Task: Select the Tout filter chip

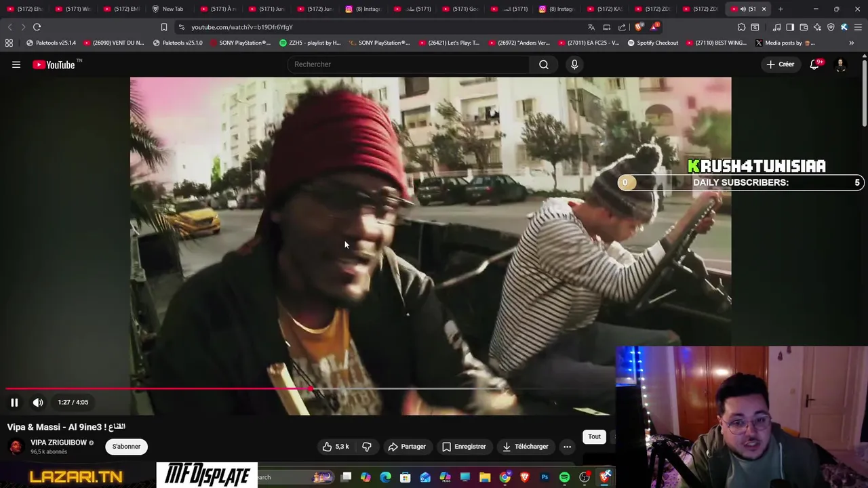Action: pos(594,436)
